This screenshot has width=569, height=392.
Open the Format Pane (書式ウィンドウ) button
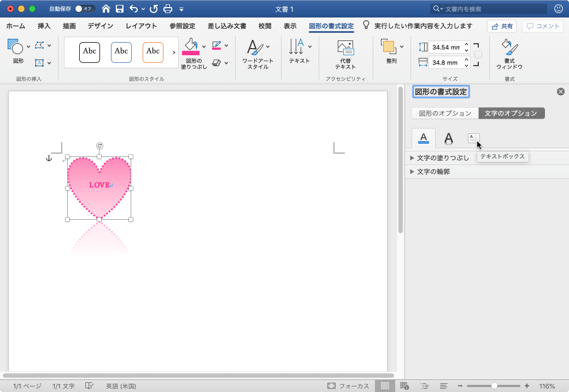(509, 54)
